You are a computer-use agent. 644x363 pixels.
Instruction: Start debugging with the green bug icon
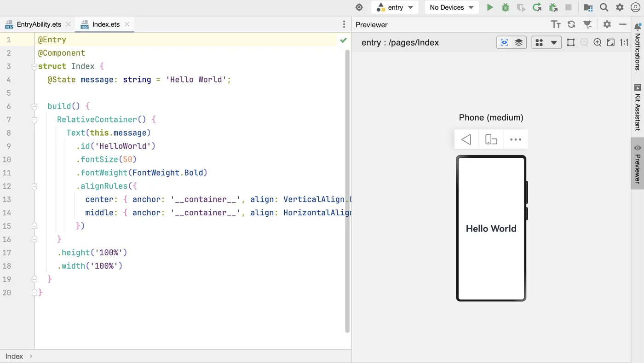[506, 7]
